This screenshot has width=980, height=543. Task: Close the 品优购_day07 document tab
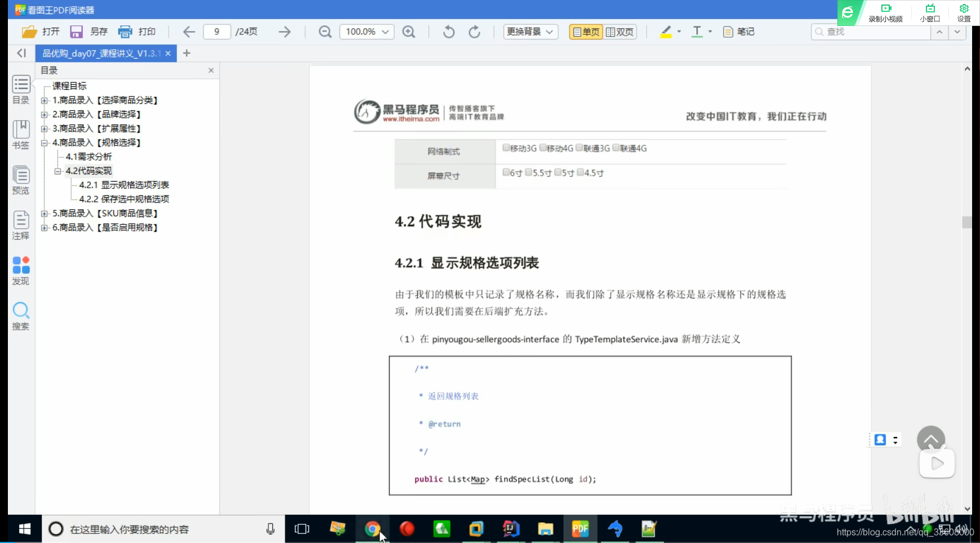[x=168, y=53]
